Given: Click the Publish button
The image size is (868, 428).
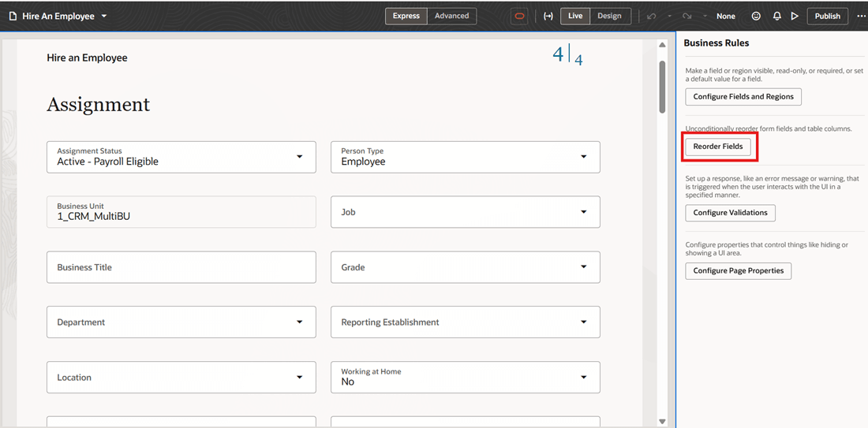Looking at the screenshot, I should click(x=828, y=16).
